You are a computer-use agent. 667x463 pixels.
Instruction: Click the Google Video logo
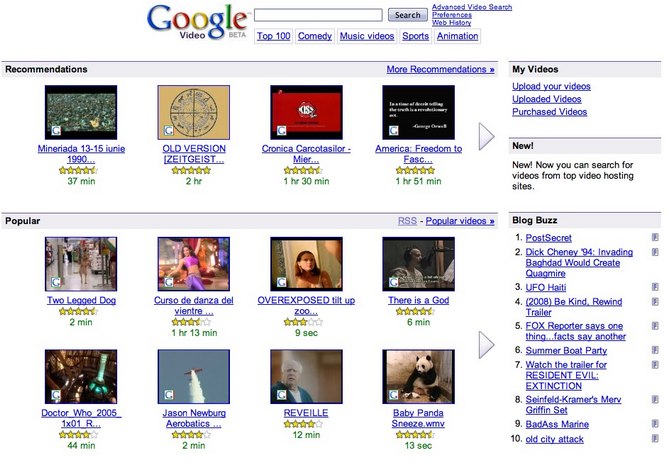pyautogui.click(x=197, y=22)
